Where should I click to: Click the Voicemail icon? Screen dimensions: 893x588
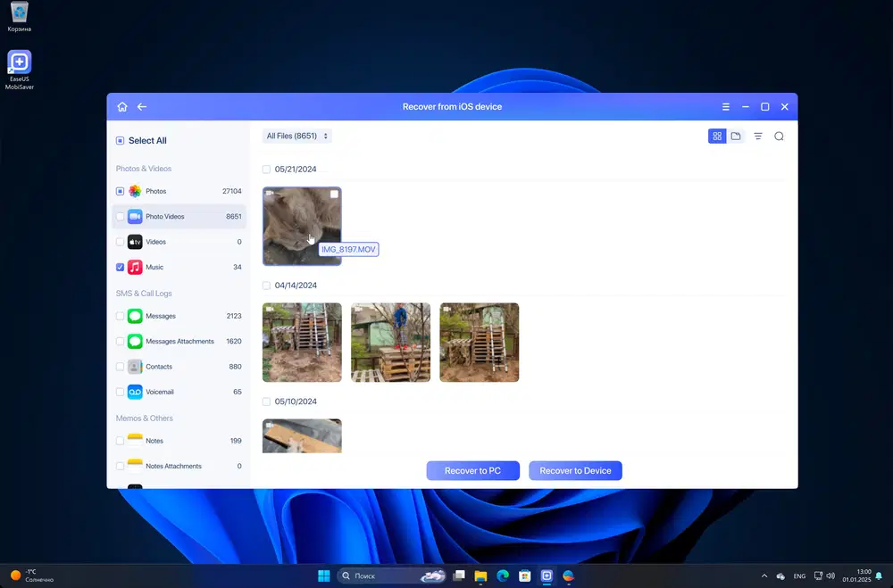[x=135, y=392]
